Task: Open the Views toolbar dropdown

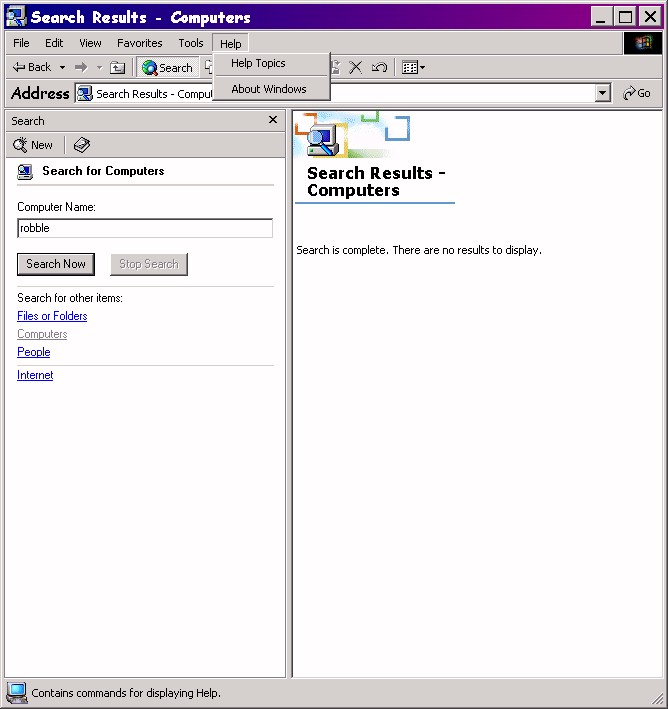Action: (x=413, y=67)
